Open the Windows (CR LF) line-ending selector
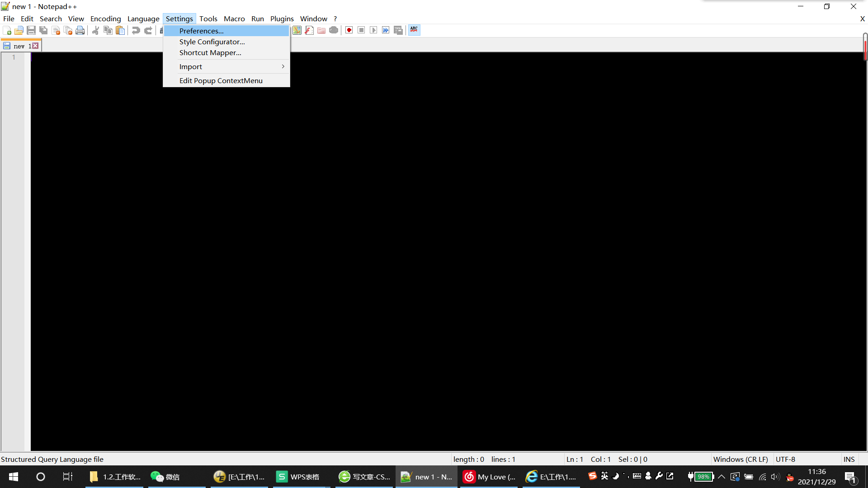Viewport: 868px width, 488px height. click(x=740, y=459)
